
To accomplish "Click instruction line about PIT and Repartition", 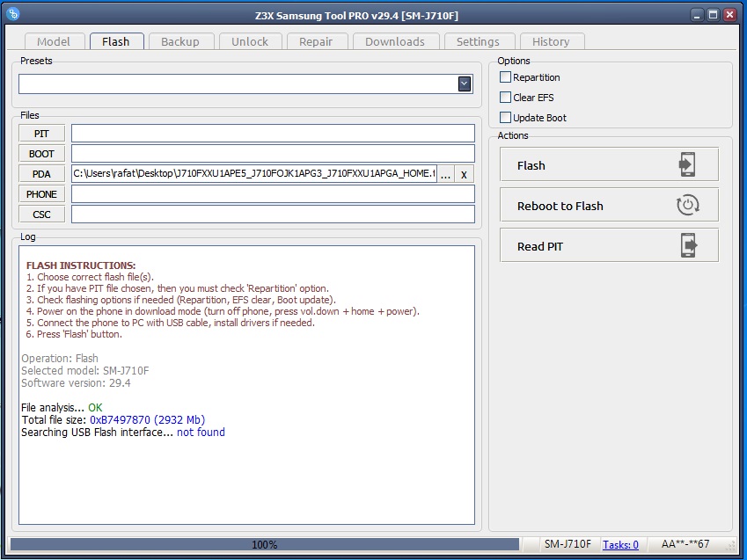I will point(177,288).
